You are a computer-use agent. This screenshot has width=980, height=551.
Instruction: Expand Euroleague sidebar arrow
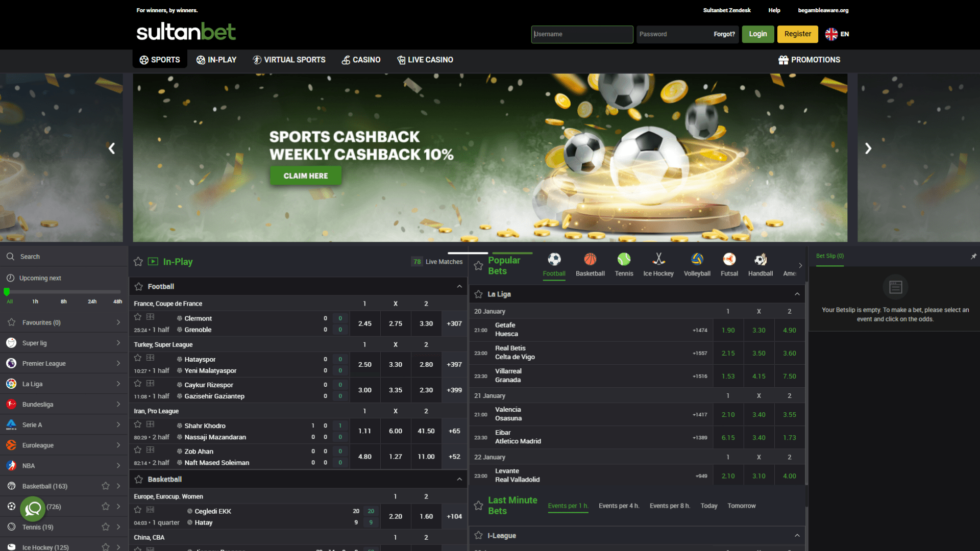pos(118,445)
